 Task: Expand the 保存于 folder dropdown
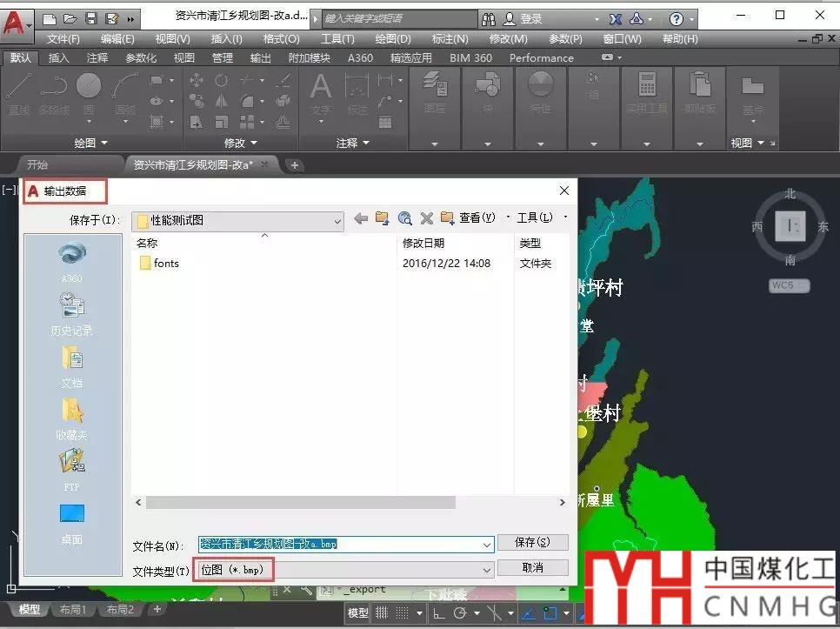tap(337, 221)
